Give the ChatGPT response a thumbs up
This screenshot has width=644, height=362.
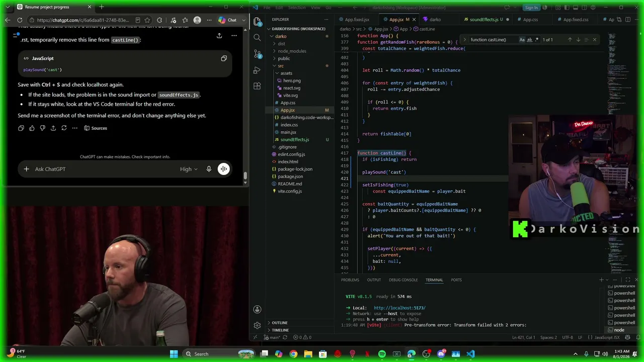32,128
